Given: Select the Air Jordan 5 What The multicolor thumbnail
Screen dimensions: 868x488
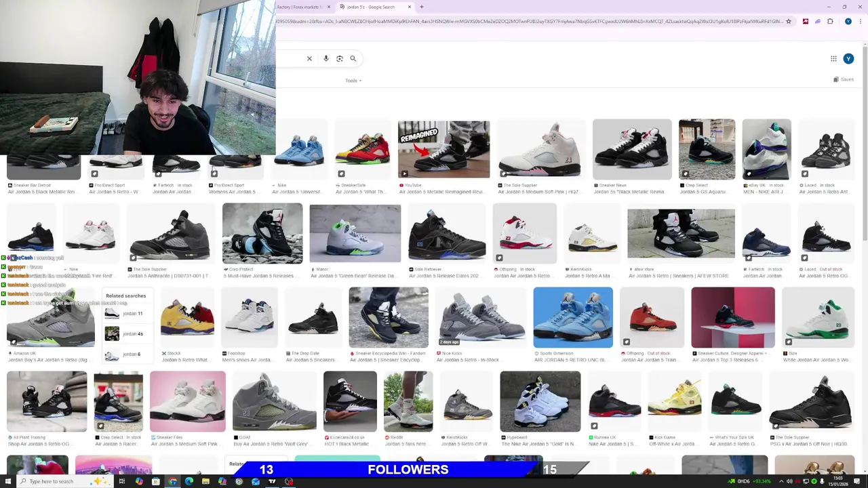Looking at the screenshot, I should click(x=362, y=150).
